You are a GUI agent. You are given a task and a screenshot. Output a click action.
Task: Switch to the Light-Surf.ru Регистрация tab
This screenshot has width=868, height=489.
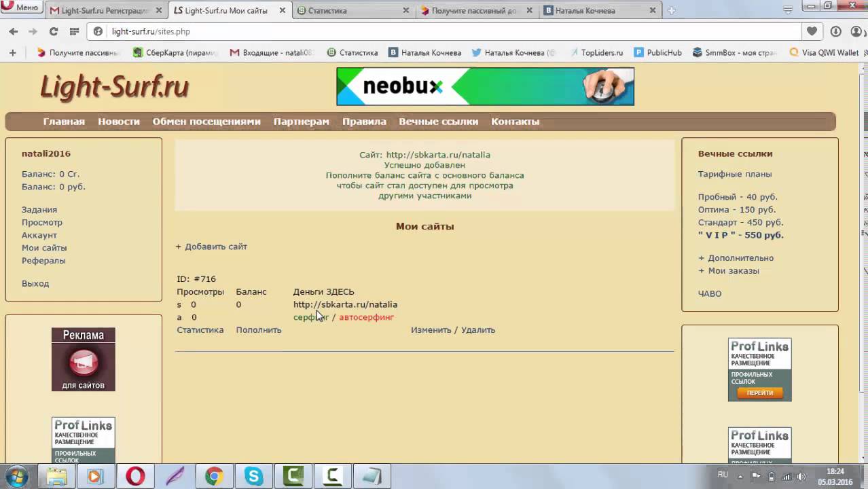(107, 11)
